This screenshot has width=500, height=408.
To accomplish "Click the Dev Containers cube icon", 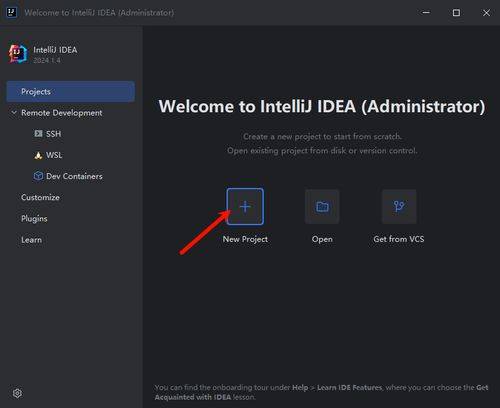I will [x=38, y=176].
